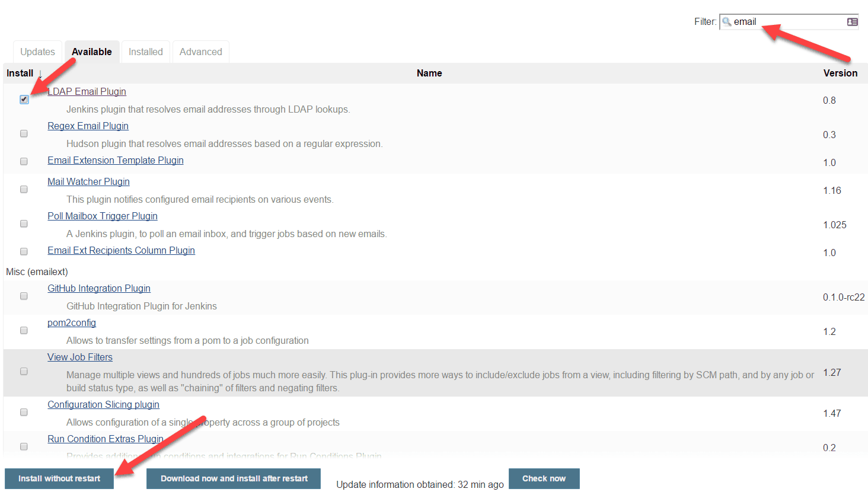Click the Install without restart button
868x495 pixels.
59,478
